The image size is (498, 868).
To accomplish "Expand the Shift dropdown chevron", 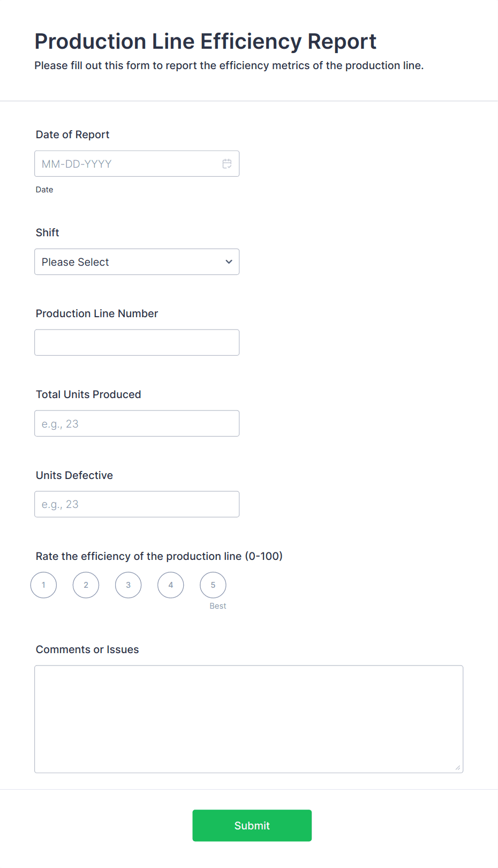I will (x=229, y=262).
